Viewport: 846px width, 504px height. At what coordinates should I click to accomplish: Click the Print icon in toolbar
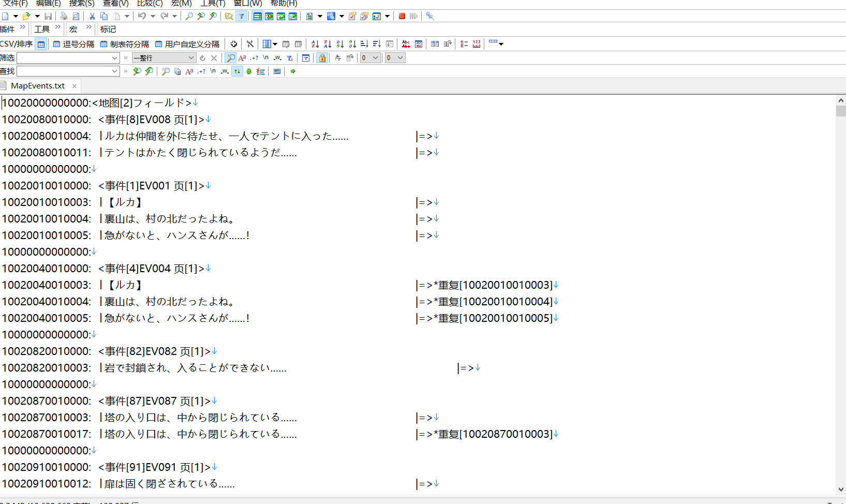tap(64, 16)
